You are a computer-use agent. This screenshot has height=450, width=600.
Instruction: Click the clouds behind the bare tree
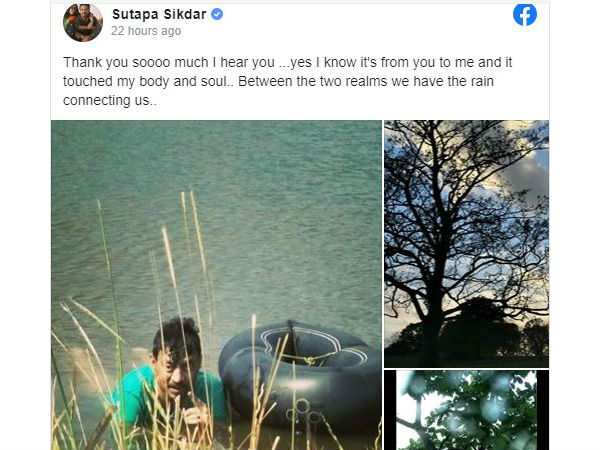526,172
